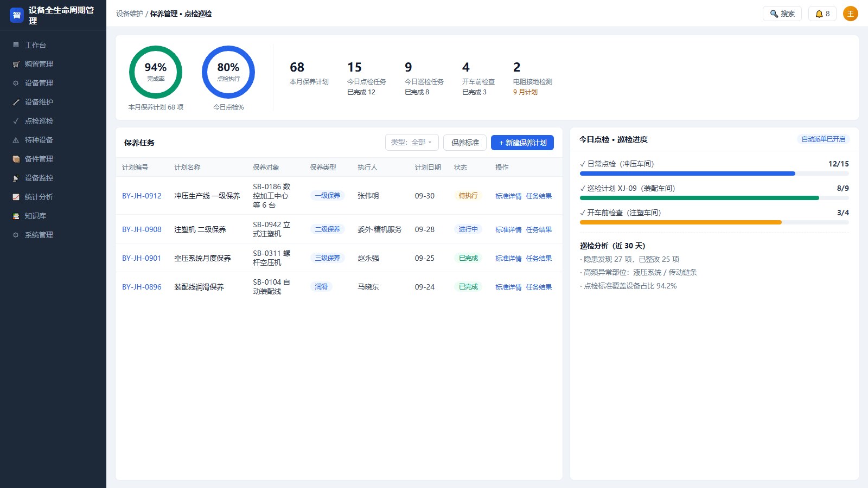Image resolution: width=868 pixels, height=488 pixels.
Task: Click executor 委外·精机服务
Action: coord(380,229)
